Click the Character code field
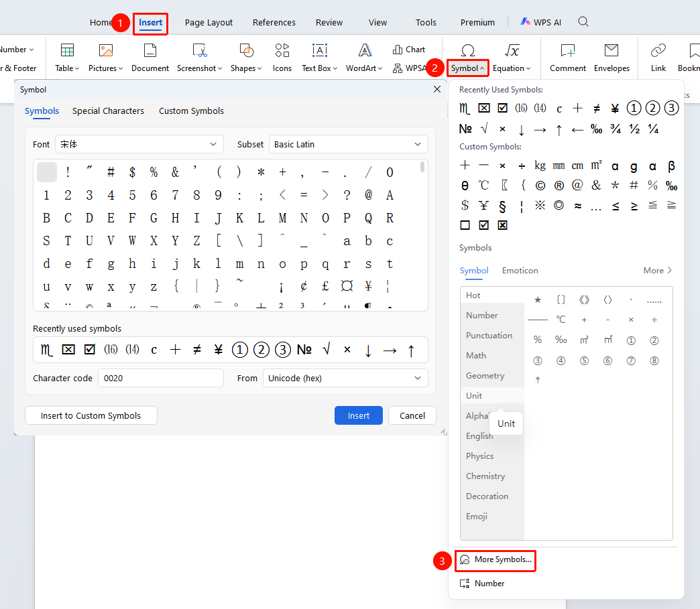This screenshot has height=609, width=700. [161, 378]
